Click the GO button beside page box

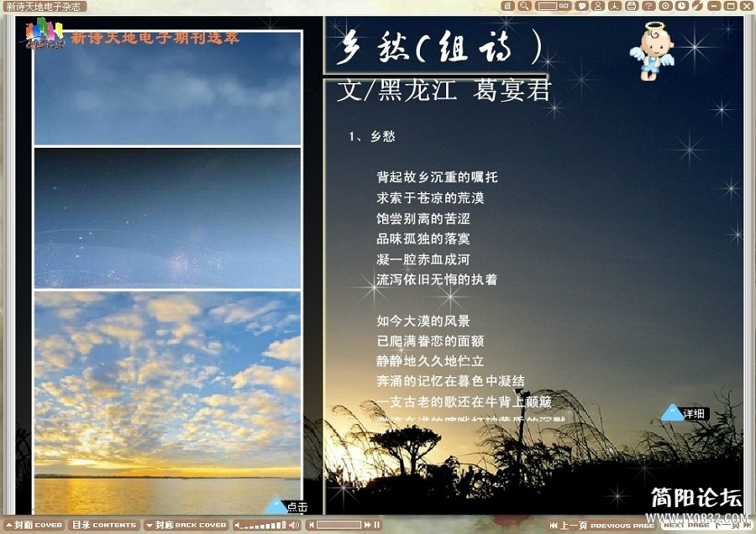click(x=564, y=6)
